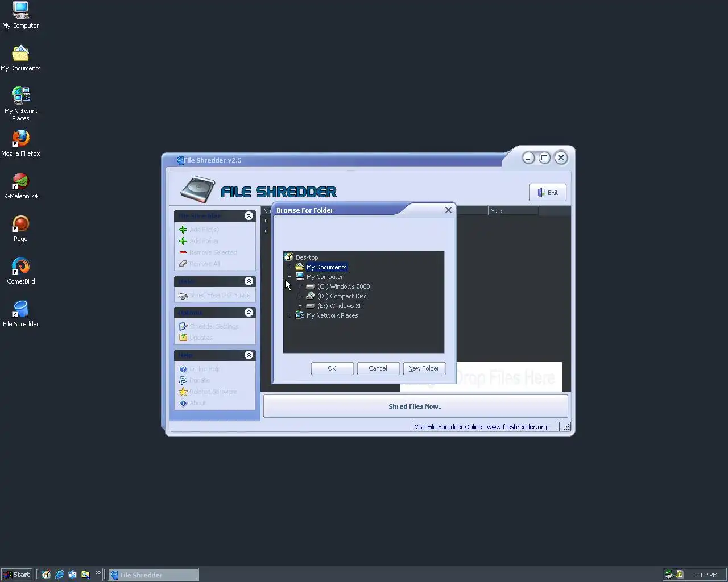Click the 3:02 PM taskbar clock
Image resolution: width=728 pixels, height=582 pixels.
(x=706, y=575)
